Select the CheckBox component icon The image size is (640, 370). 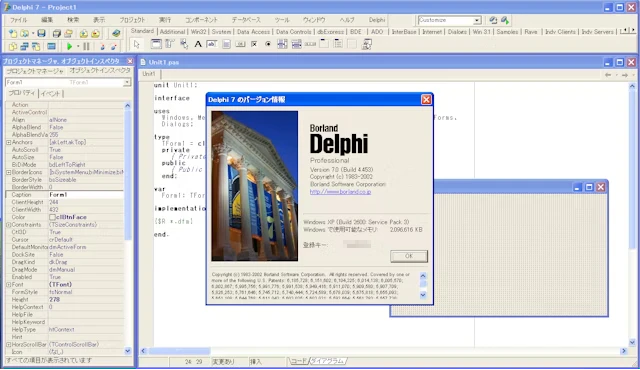pyautogui.click(x=254, y=44)
